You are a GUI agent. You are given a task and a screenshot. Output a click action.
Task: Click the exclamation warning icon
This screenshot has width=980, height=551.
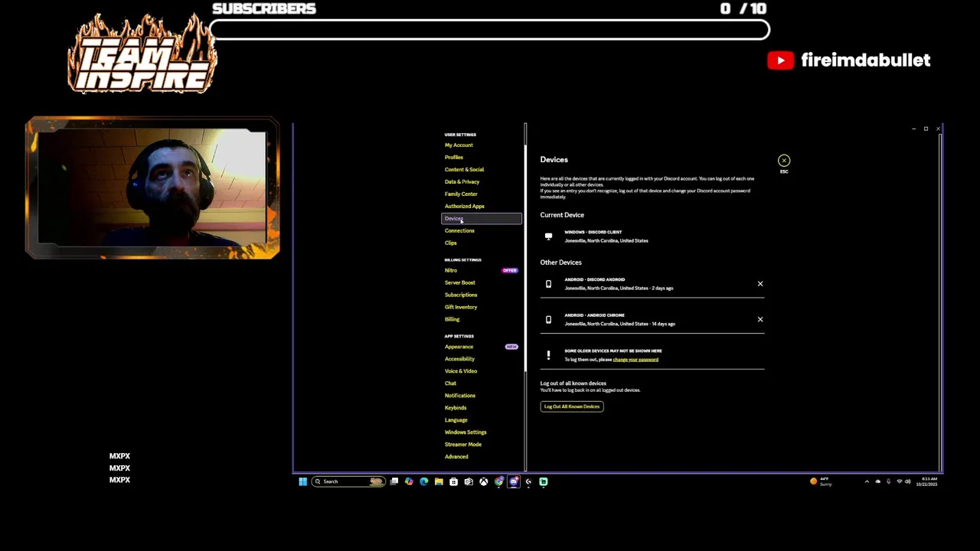(548, 355)
